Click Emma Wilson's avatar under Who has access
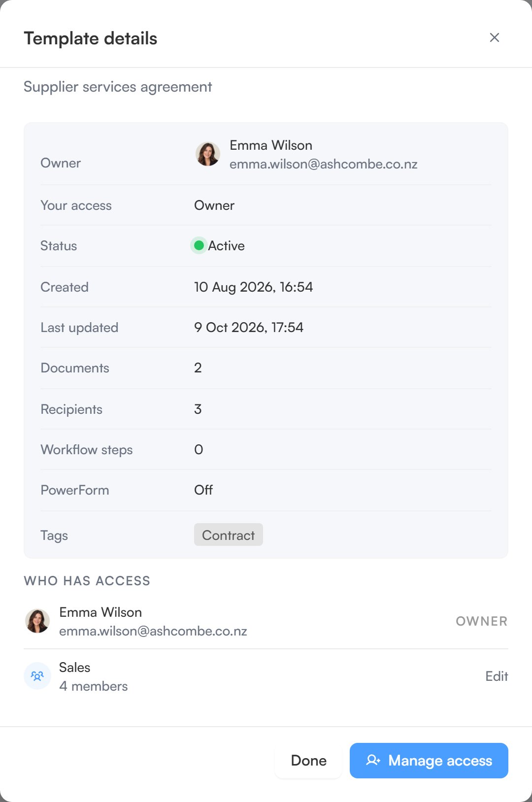 click(37, 621)
